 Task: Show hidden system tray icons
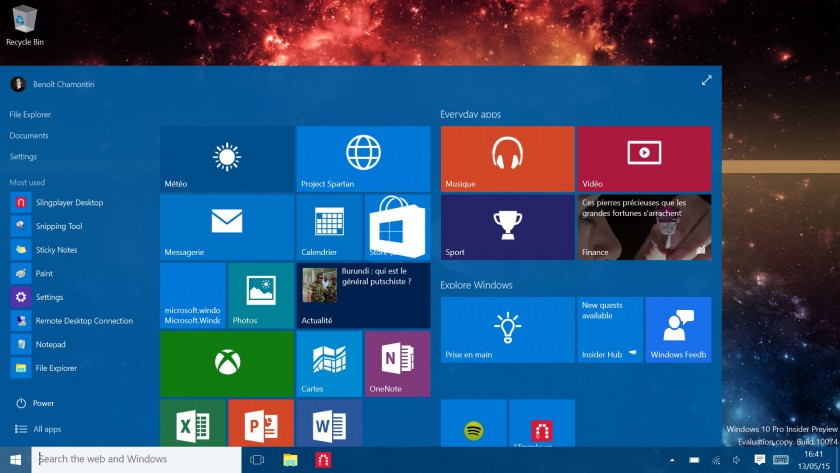pyautogui.click(x=672, y=460)
